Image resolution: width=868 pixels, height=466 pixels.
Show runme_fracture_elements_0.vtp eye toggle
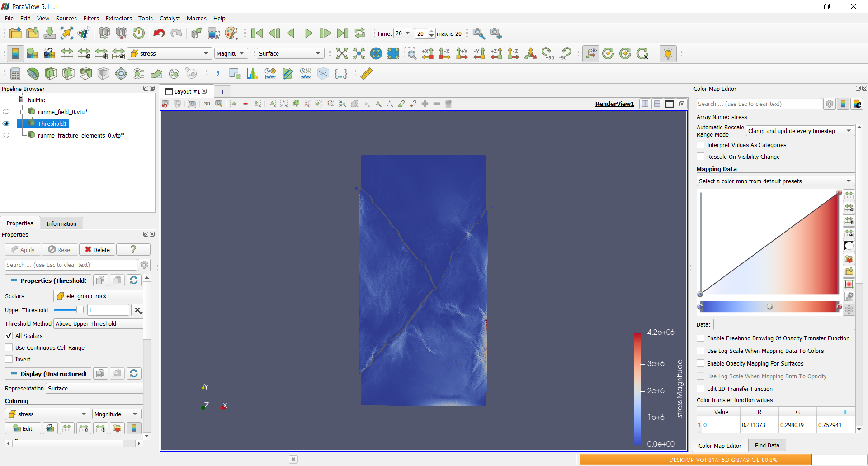pos(6,135)
